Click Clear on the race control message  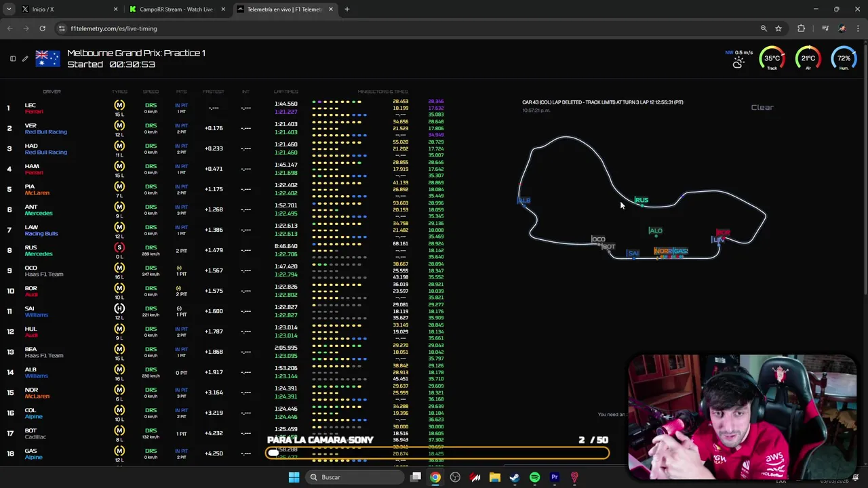click(762, 107)
